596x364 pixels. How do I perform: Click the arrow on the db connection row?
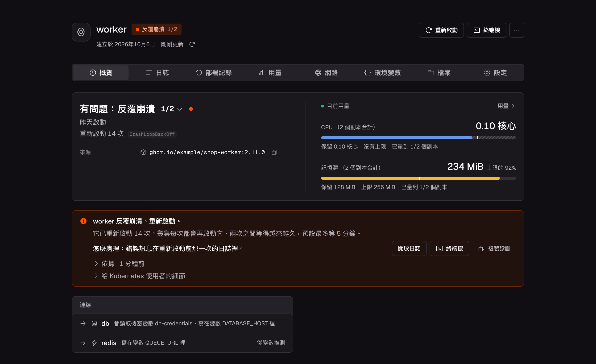[83, 324]
